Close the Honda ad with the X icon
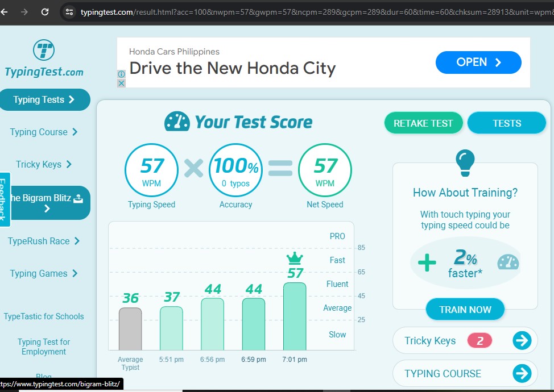This screenshot has width=554, height=392. click(121, 84)
